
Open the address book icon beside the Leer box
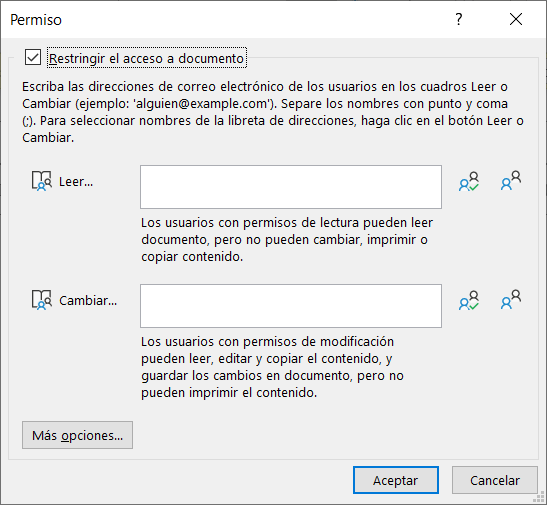(x=511, y=181)
